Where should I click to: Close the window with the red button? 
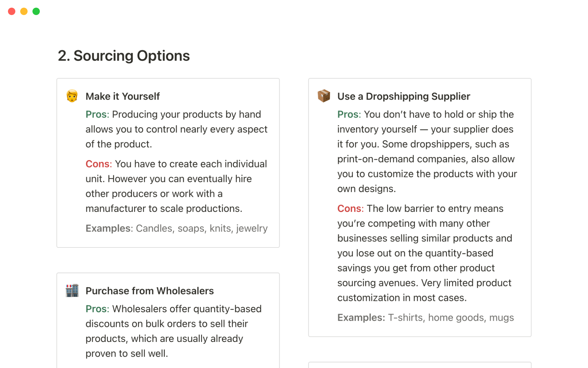(x=12, y=11)
